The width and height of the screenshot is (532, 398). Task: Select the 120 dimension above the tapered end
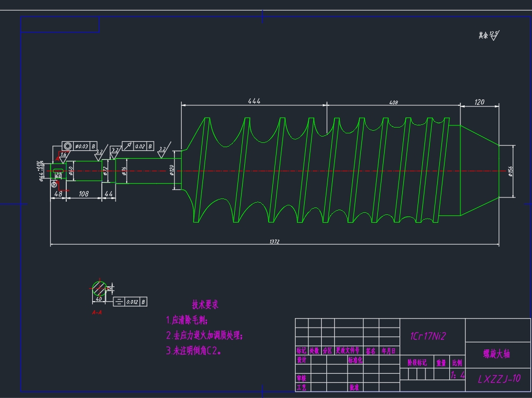[480, 102]
